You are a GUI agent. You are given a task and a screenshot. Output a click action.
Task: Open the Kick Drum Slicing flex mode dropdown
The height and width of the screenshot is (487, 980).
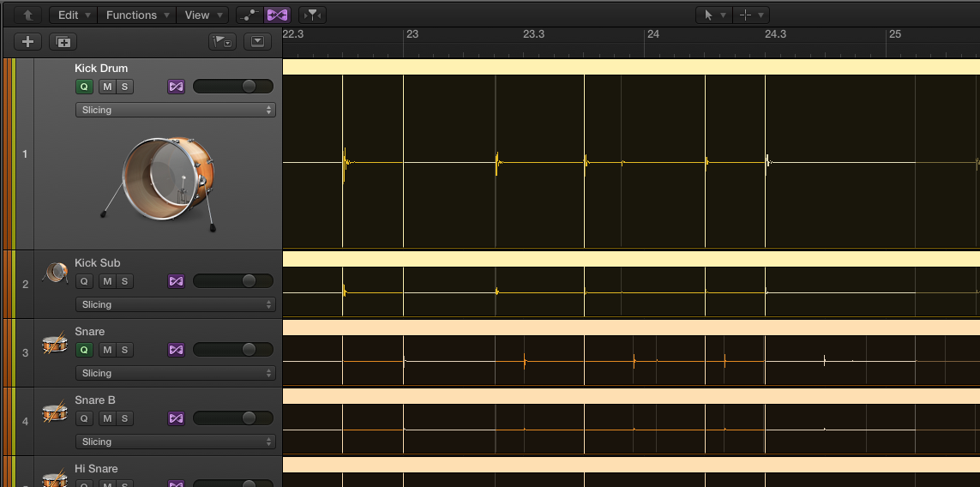click(175, 110)
